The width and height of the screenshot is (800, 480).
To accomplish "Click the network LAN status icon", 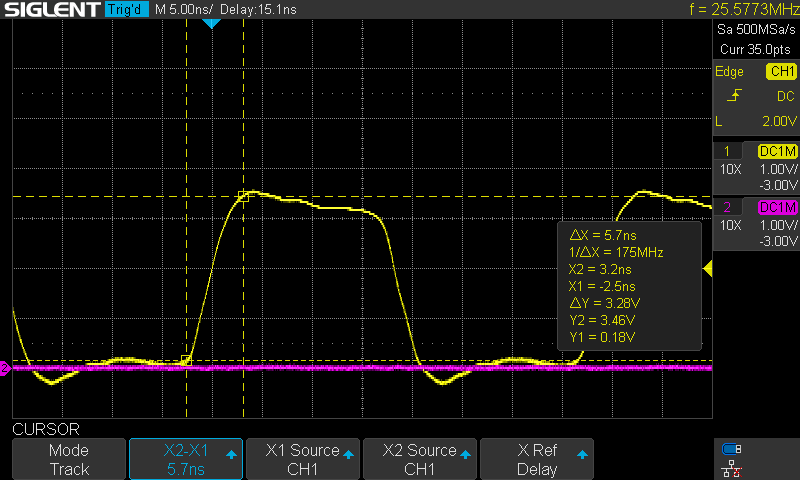I will point(732,467).
